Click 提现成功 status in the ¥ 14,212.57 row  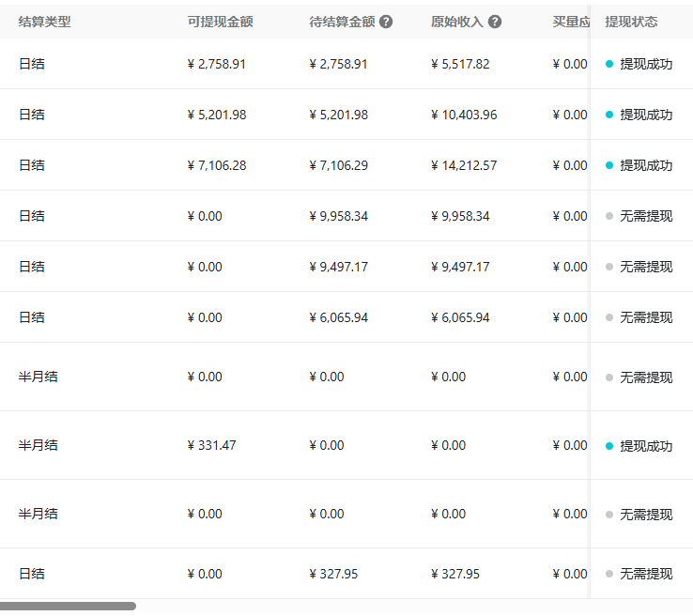tap(639, 165)
